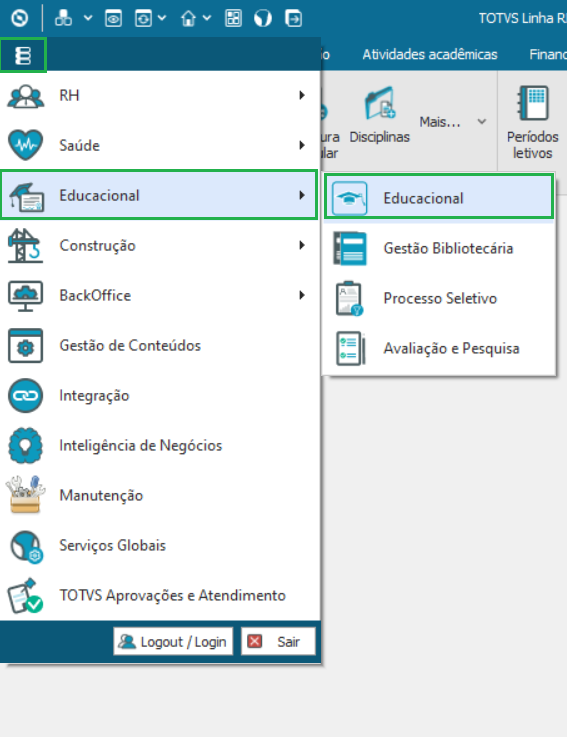Click the Períodos letivos notebook icon
Screen dimensions: 567x738
point(533,103)
